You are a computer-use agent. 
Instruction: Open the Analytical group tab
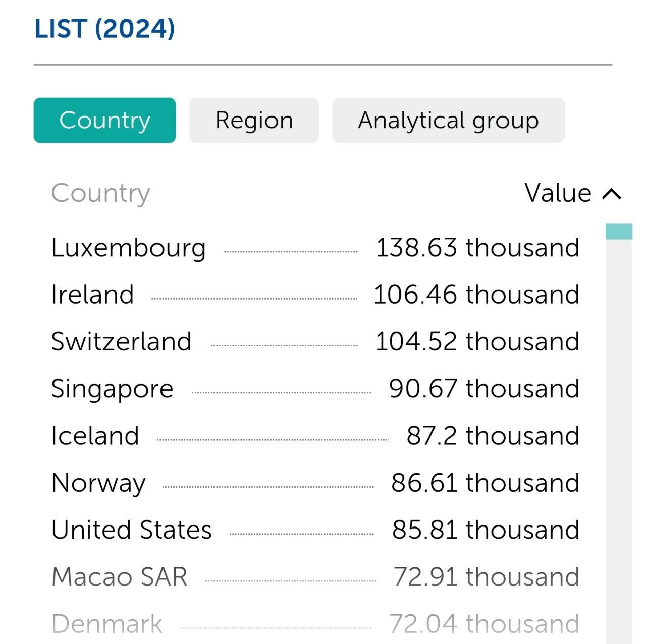click(x=448, y=121)
